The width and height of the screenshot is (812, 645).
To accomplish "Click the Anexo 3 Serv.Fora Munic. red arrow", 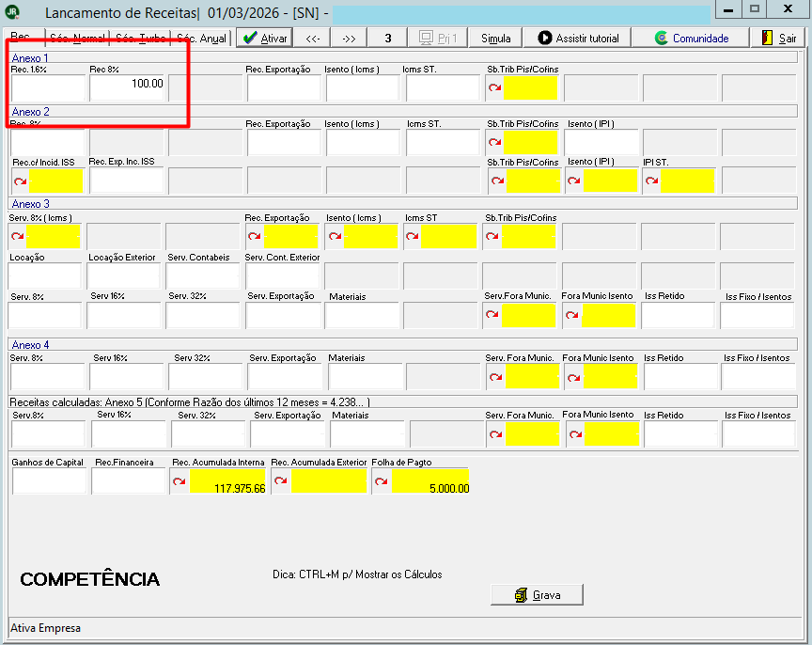I will coord(492,314).
